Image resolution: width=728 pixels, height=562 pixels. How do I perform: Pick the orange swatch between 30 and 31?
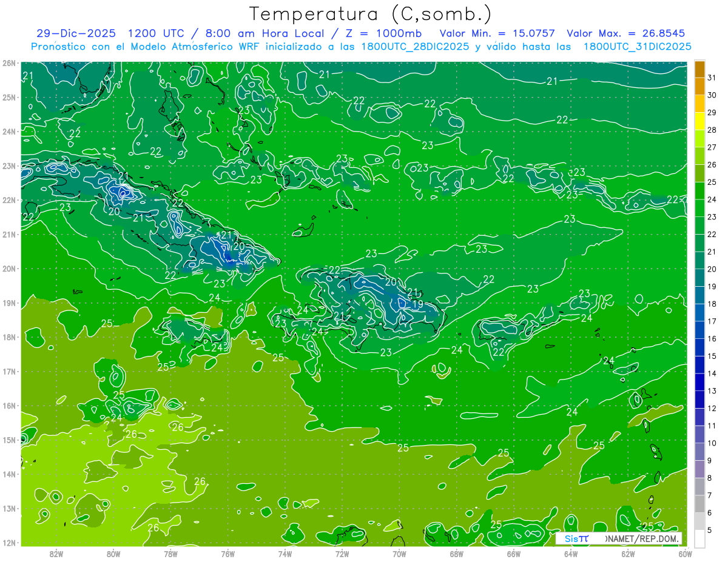pos(699,86)
